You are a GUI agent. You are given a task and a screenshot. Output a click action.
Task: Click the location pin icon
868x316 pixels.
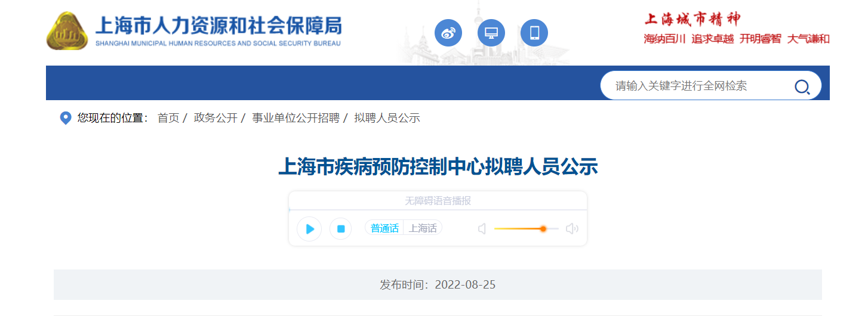click(x=66, y=118)
